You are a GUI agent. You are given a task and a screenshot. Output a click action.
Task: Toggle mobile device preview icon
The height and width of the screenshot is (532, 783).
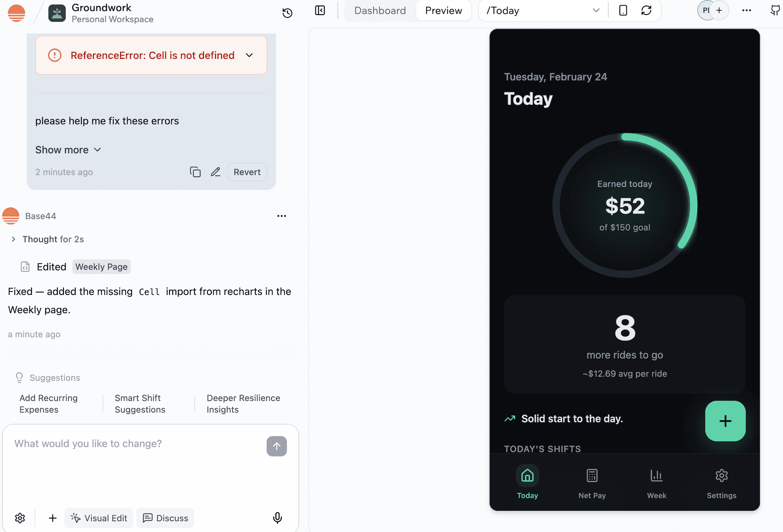pyautogui.click(x=623, y=11)
